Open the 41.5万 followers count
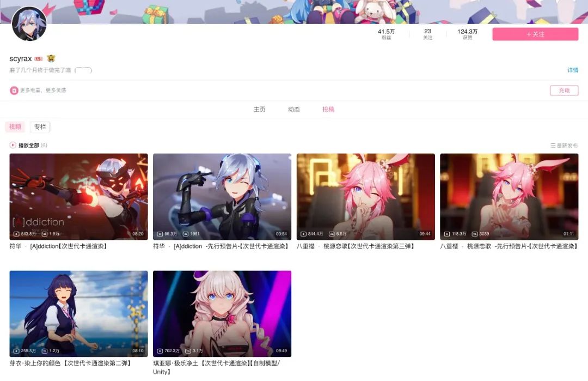 pyautogui.click(x=386, y=34)
